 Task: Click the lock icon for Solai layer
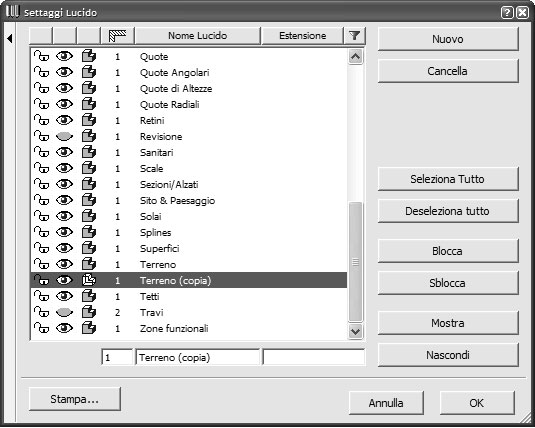pyautogui.click(x=41, y=216)
